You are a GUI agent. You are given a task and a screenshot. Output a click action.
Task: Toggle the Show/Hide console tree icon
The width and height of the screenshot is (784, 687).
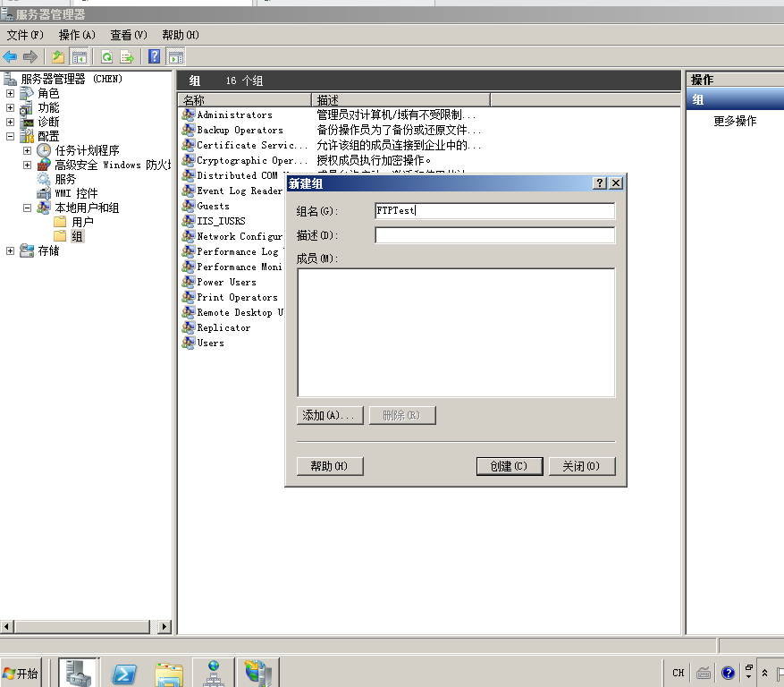point(79,57)
